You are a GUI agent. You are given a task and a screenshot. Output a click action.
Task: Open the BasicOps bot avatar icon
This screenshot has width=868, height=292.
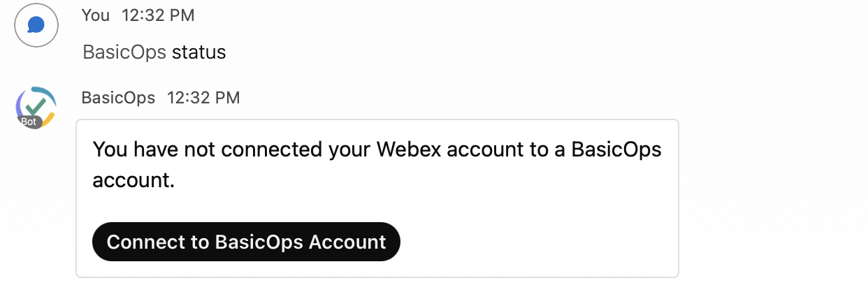point(36,108)
